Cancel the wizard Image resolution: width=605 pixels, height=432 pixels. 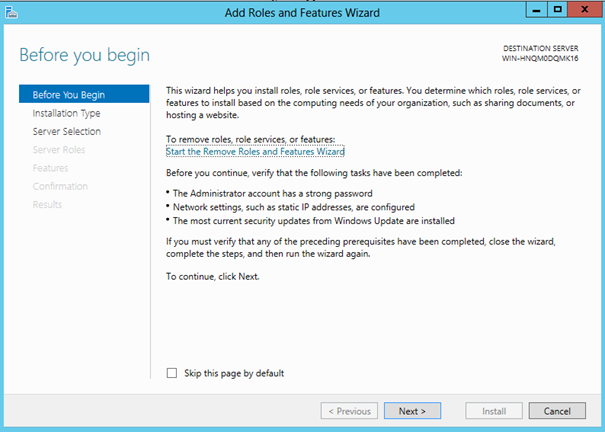tap(557, 411)
